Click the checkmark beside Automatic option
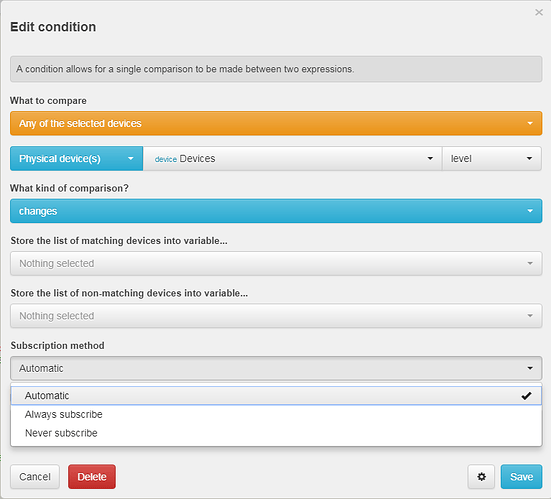Screen dimensions: 551x499 click(526, 396)
